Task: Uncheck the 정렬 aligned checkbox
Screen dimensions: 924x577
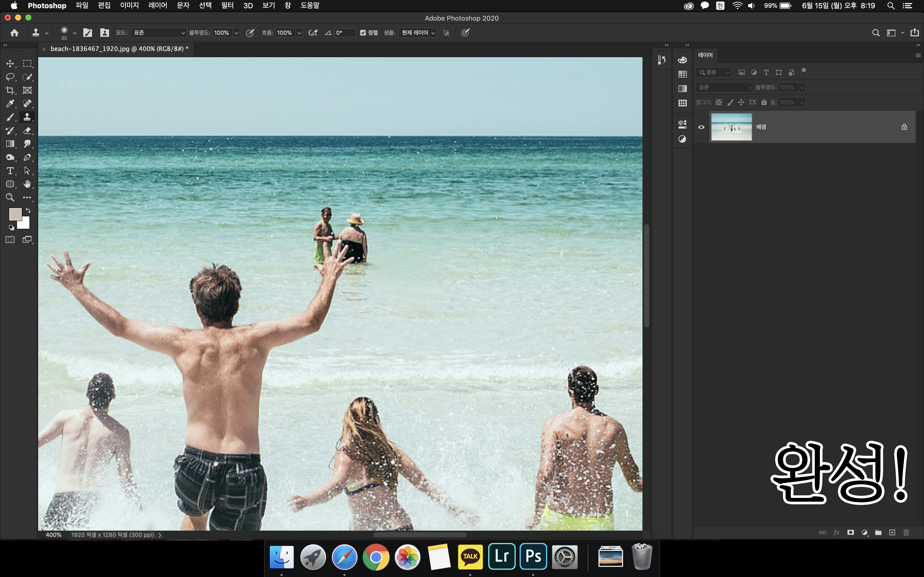Action: coord(363,33)
